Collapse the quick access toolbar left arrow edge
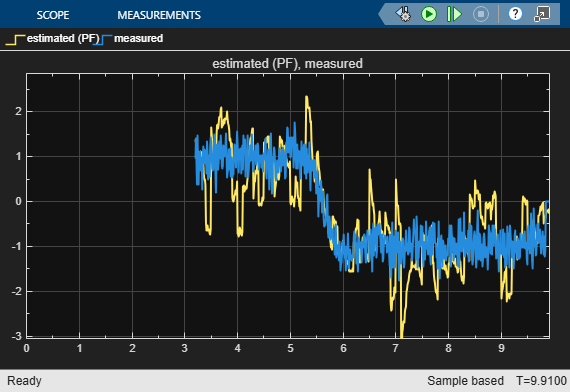570x392 pixels. tap(382, 15)
